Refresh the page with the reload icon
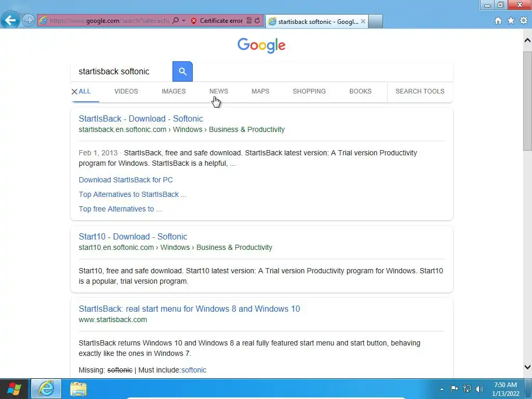This screenshot has height=399, width=532. pos(257,21)
